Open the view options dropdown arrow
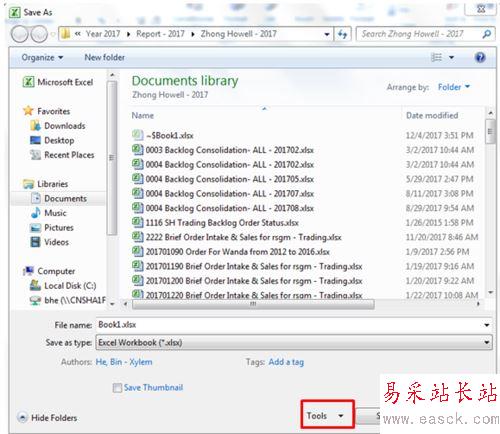Screen dimensions: 500x434 click(451, 57)
